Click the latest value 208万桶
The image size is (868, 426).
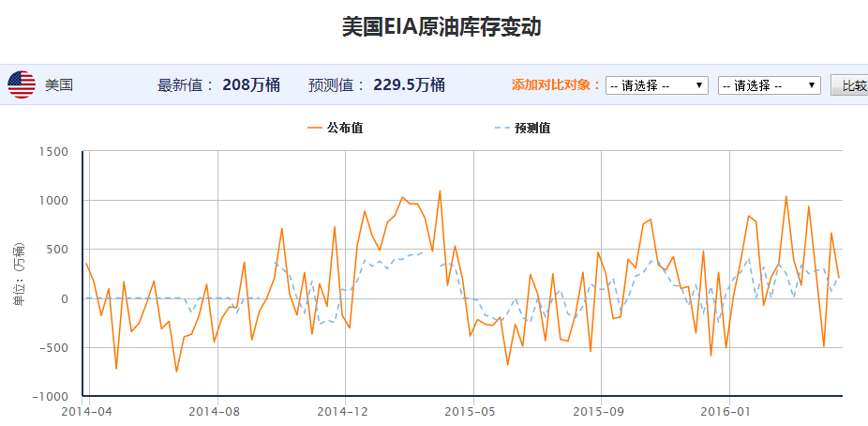click(x=251, y=85)
